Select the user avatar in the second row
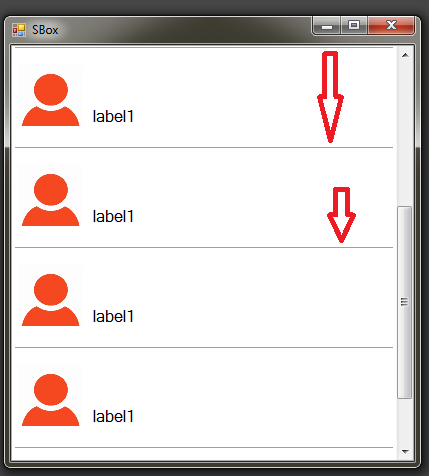429x476 pixels. pyautogui.click(x=51, y=200)
